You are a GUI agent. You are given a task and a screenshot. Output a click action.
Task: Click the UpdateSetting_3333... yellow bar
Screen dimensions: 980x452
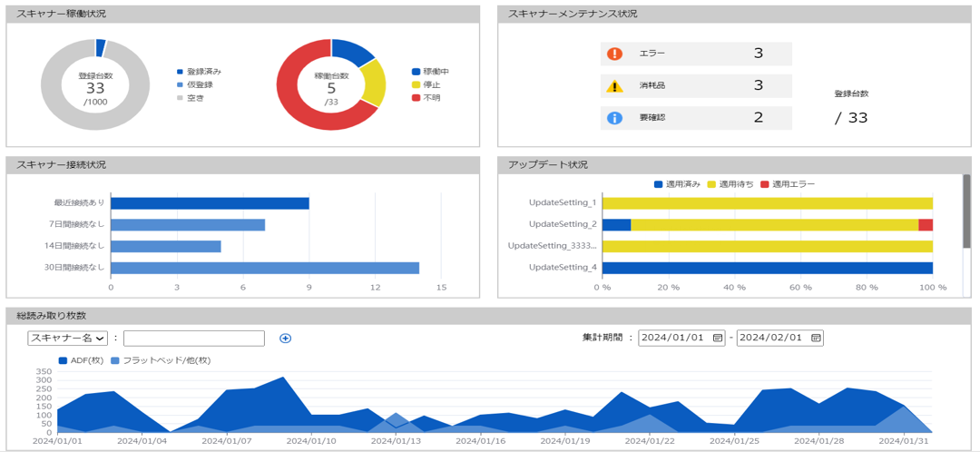768,246
